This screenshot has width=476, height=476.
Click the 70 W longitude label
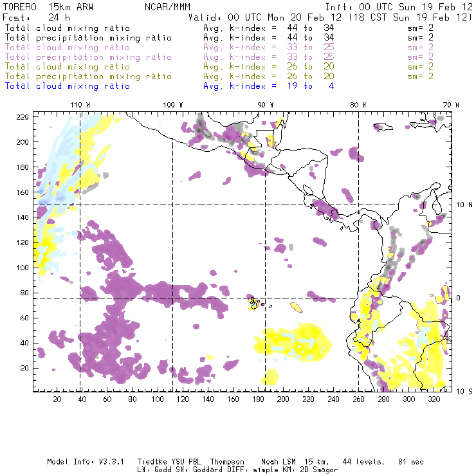tap(451, 105)
